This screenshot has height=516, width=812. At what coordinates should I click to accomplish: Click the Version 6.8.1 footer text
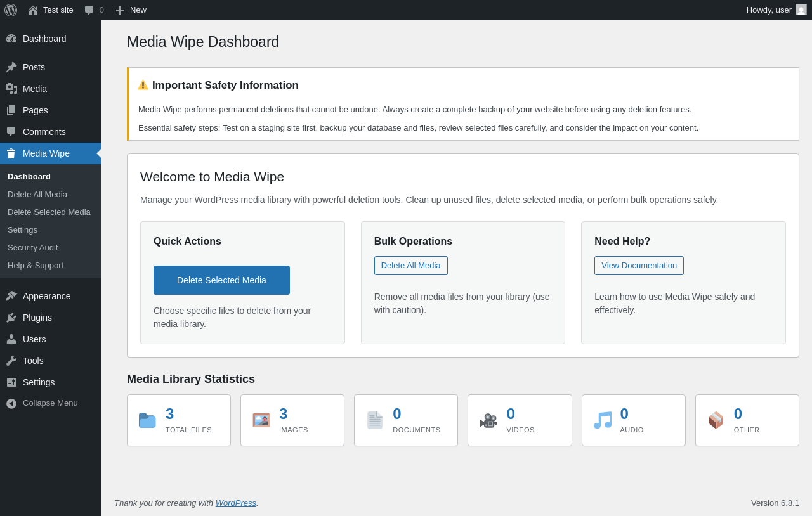tap(775, 503)
